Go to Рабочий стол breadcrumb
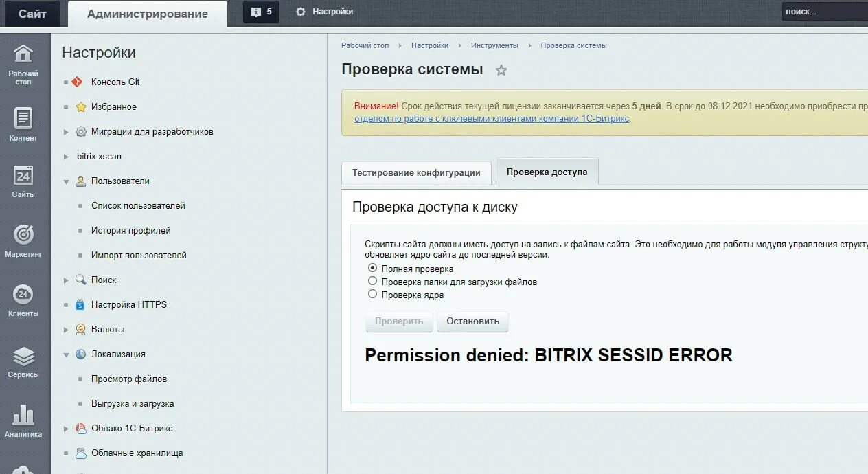Viewport: 868px width, 474px height. click(x=365, y=45)
